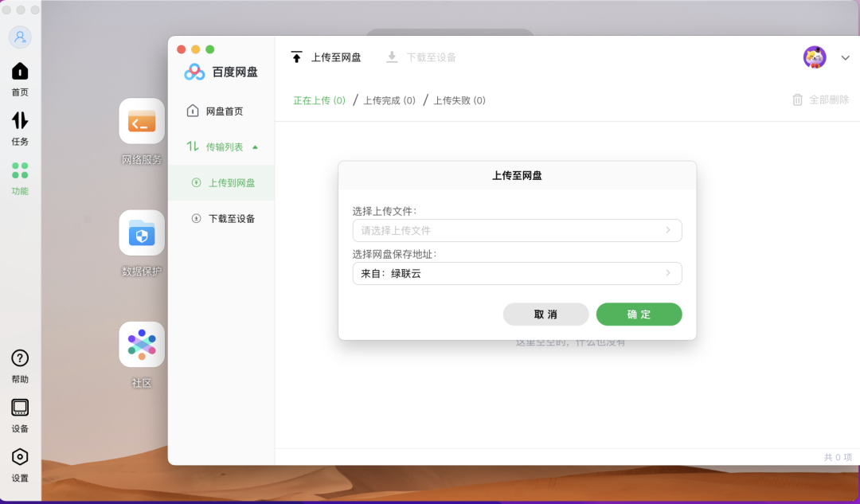Click chevron in upload file selector
The width and height of the screenshot is (860, 504).
tap(668, 230)
